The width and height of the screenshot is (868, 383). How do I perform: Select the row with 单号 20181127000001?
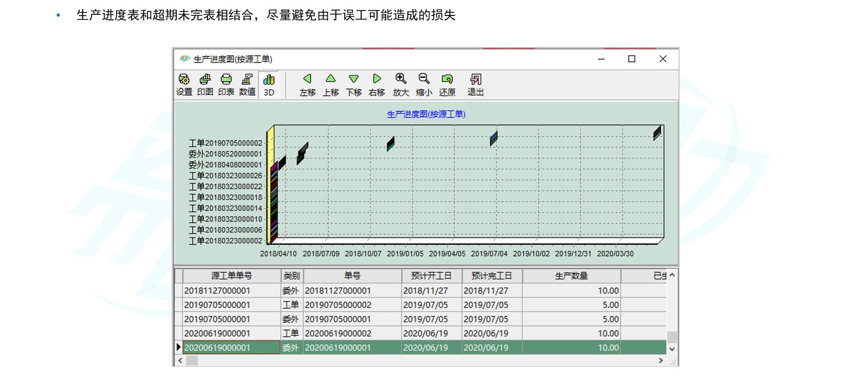point(338,290)
